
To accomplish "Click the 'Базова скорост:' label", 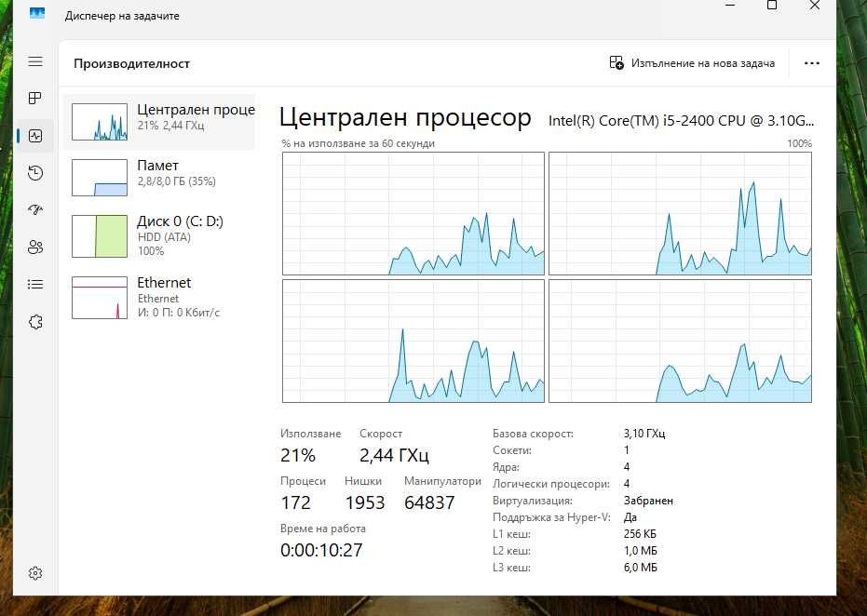I will click(533, 434).
